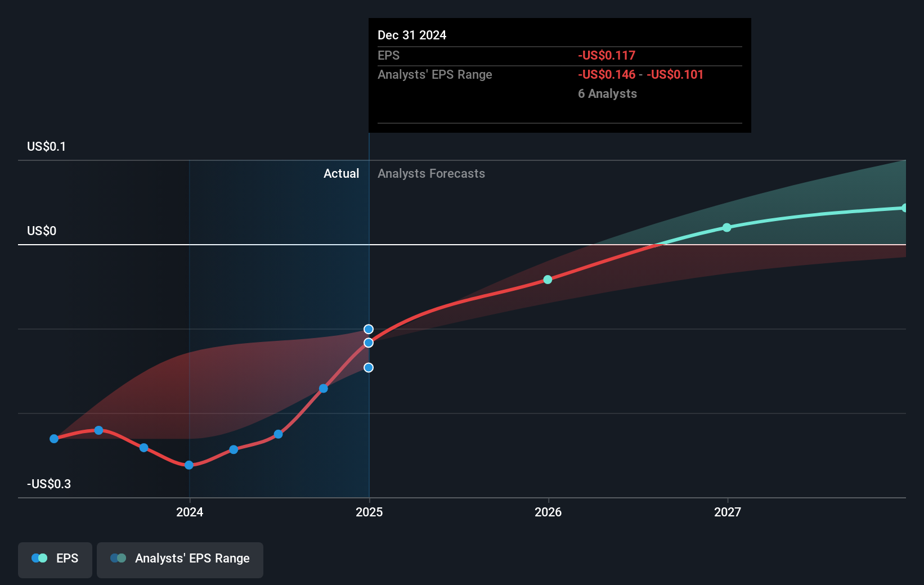
Task: Click the last forecast point at right edge
Action: (x=904, y=208)
